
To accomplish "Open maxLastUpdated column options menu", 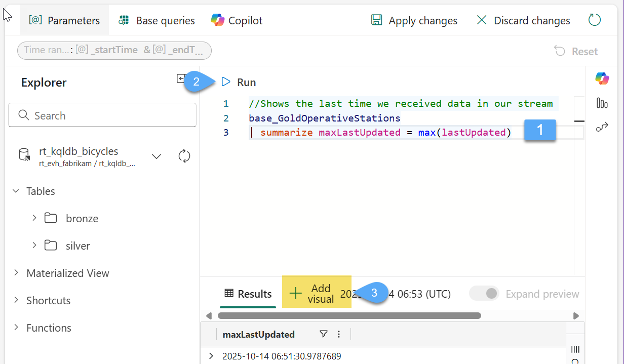I will [x=339, y=334].
